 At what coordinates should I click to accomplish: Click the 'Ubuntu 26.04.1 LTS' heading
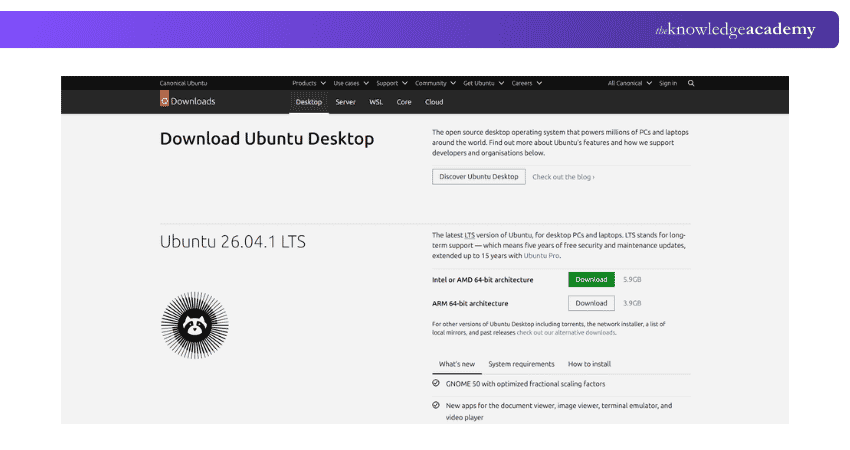click(233, 241)
